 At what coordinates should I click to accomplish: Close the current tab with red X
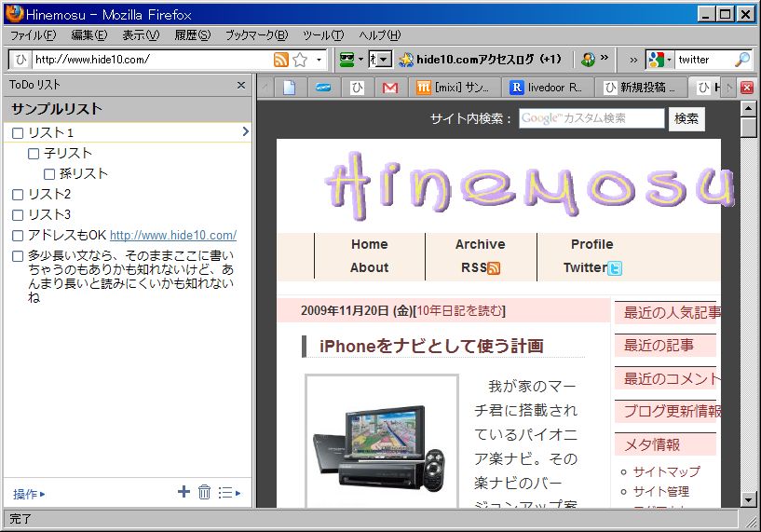[x=747, y=88]
